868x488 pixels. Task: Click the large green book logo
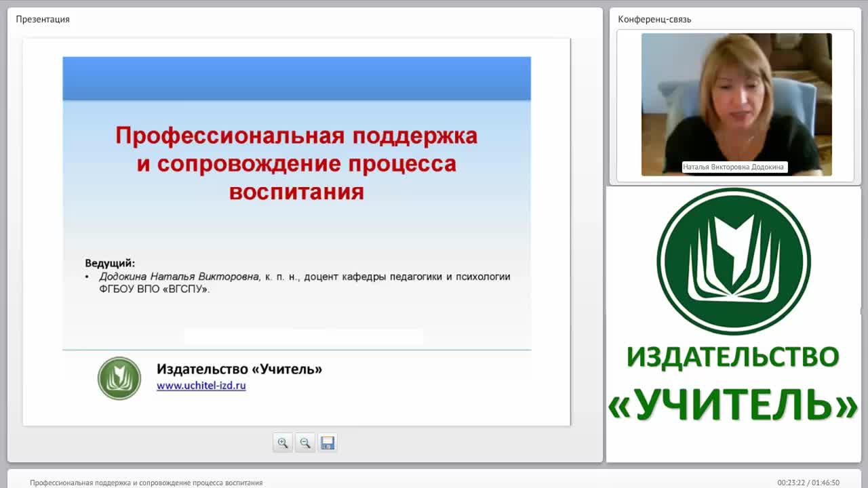734,261
